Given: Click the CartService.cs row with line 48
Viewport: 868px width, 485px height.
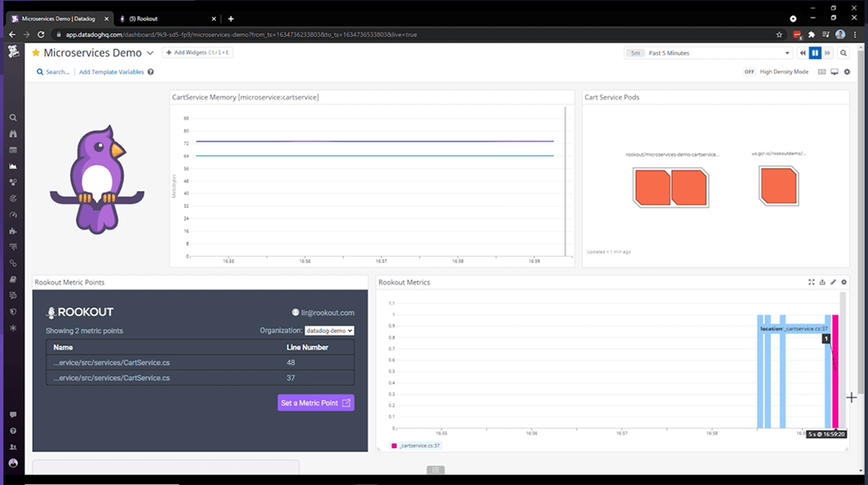Looking at the screenshot, I should (x=200, y=362).
